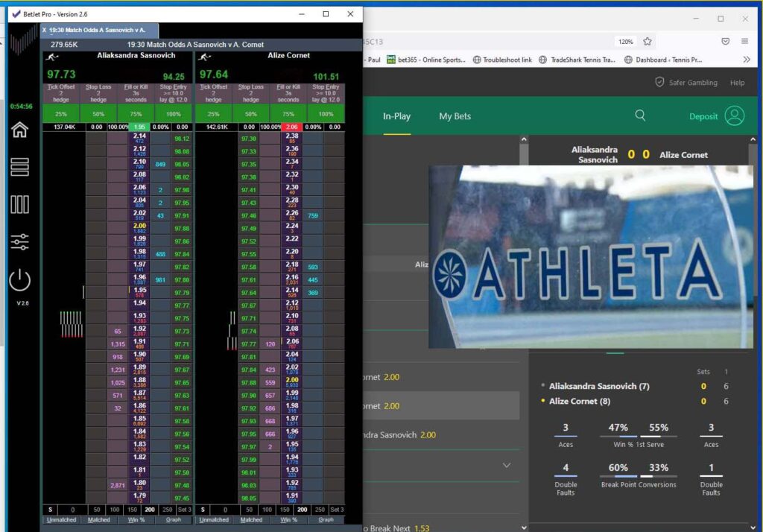The height and width of the screenshot is (532, 763).
Task: Click the Pocket icon in the Firefox toolbar
Action: pos(726,42)
